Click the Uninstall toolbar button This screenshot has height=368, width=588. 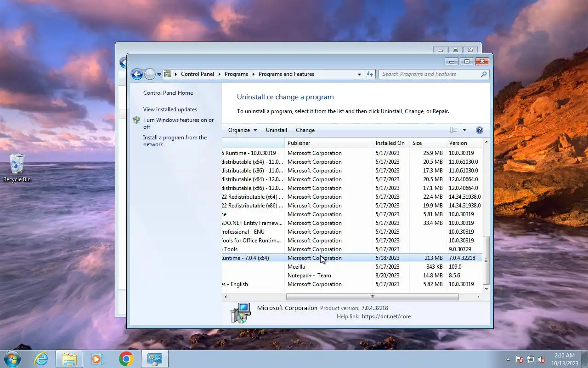point(277,130)
